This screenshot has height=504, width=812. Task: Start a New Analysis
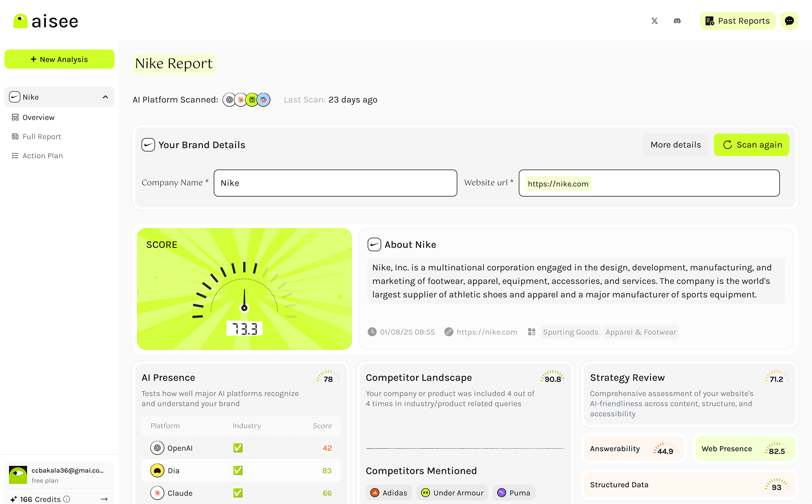tap(59, 59)
